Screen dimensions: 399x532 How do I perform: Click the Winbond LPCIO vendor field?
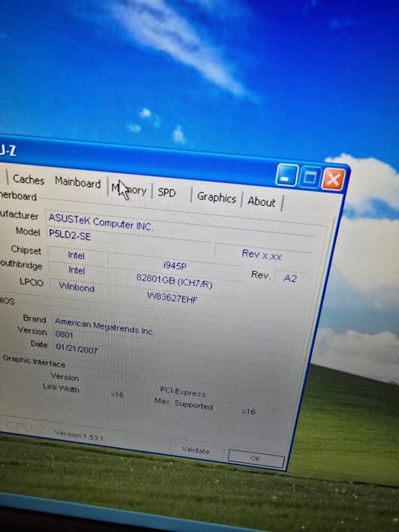click(x=77, y=287)
